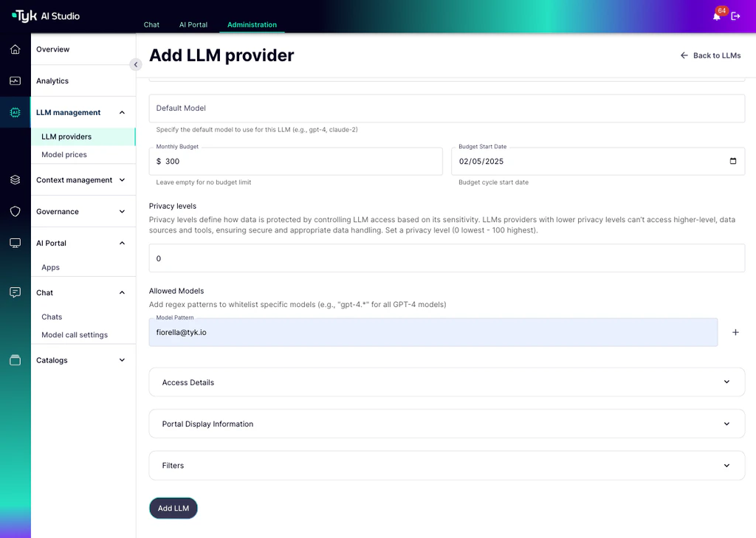Click the logout icon
The width and height of the screenshot is (756, 538).
[x=735, y=16]
